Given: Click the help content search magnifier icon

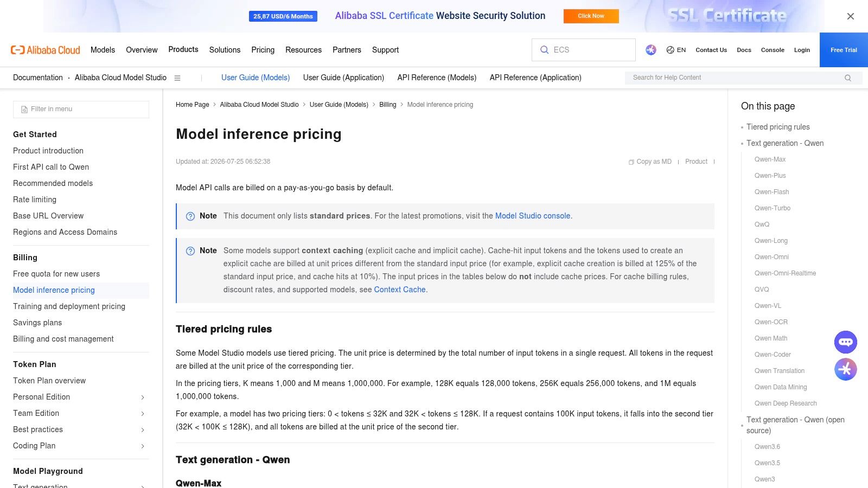Looking at the screenshot, I should (848, 78).
